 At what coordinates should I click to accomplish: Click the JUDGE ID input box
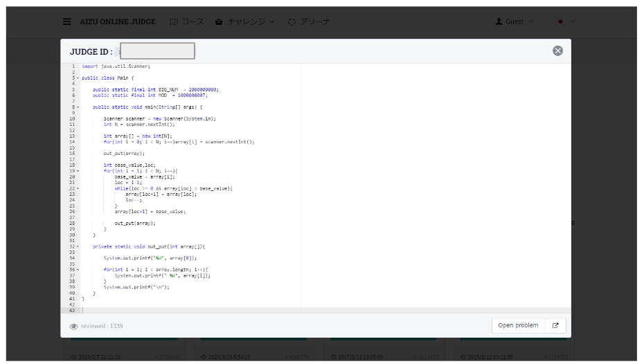point(157,51)
